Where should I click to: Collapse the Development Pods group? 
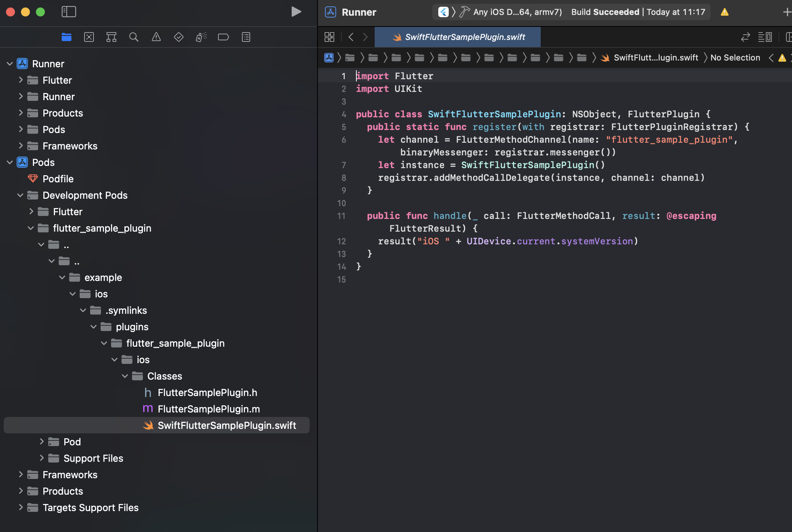(x=20, y=195)
